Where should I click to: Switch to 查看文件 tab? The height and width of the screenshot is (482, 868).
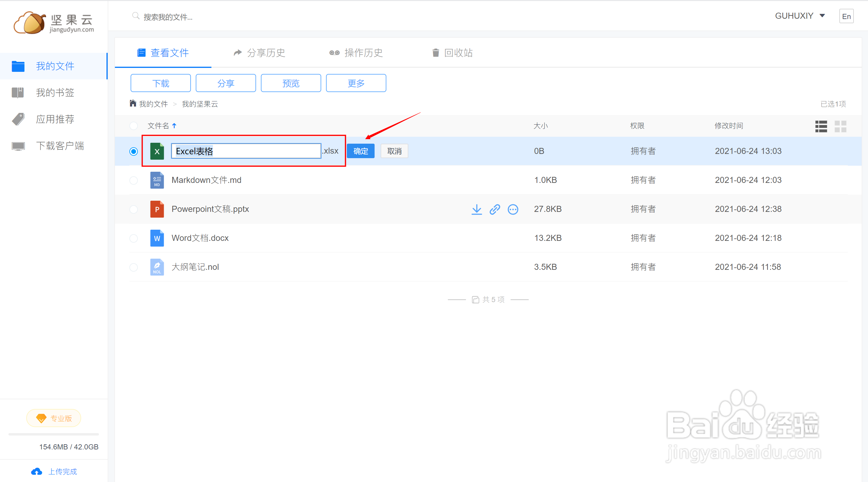(x=163, y=53)
